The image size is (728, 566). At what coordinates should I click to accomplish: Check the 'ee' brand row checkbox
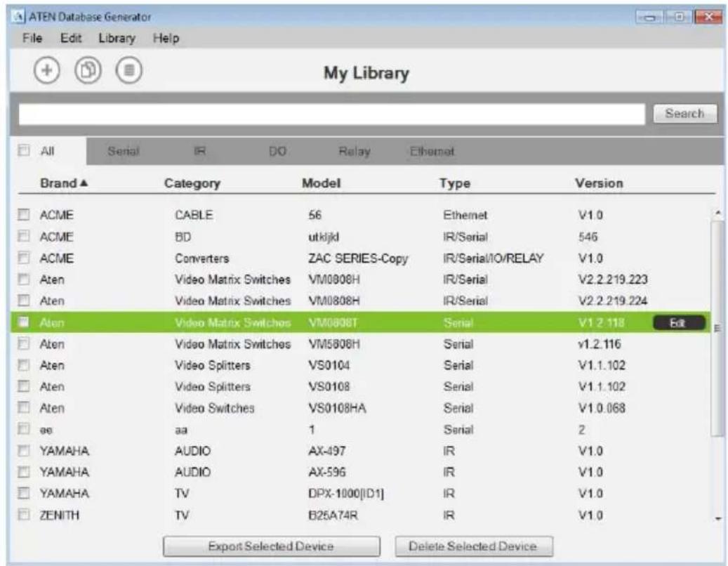click(x=24, y=428)
